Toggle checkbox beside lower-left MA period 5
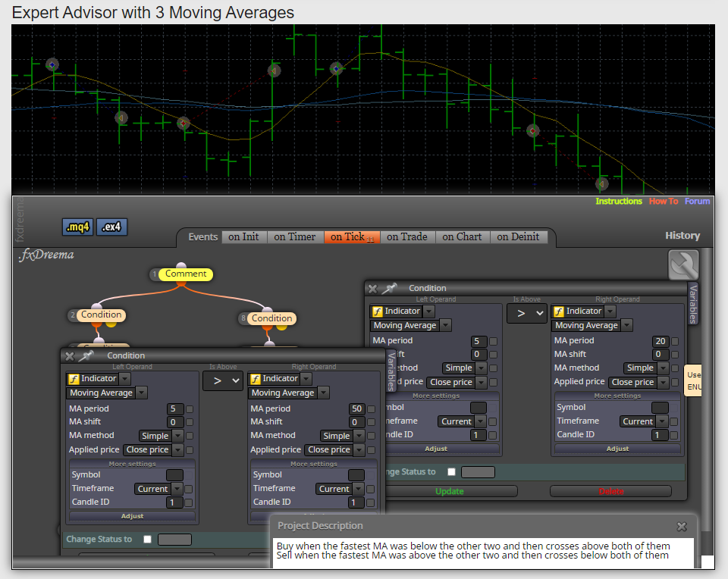 (x=190, y=408)
